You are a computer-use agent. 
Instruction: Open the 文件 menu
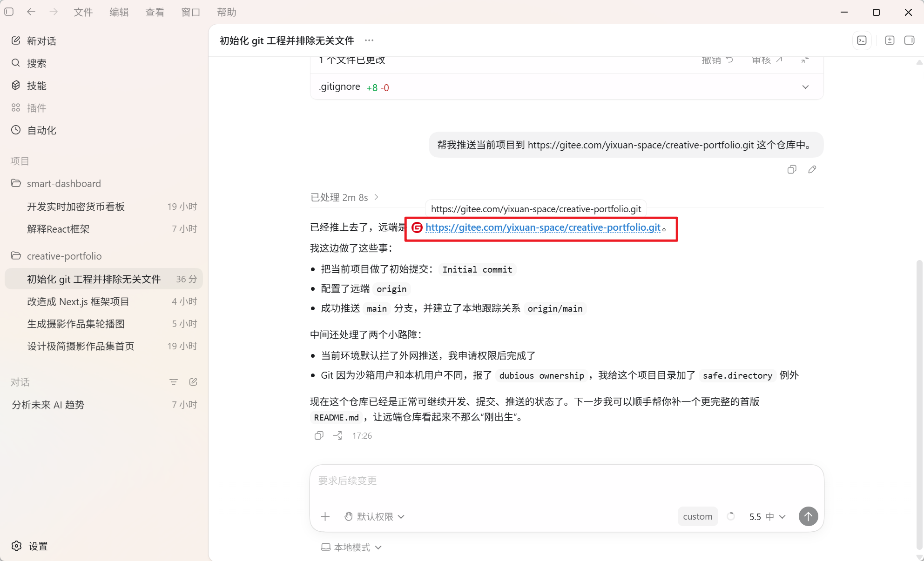pyautogui.click(x=83, y=12)
